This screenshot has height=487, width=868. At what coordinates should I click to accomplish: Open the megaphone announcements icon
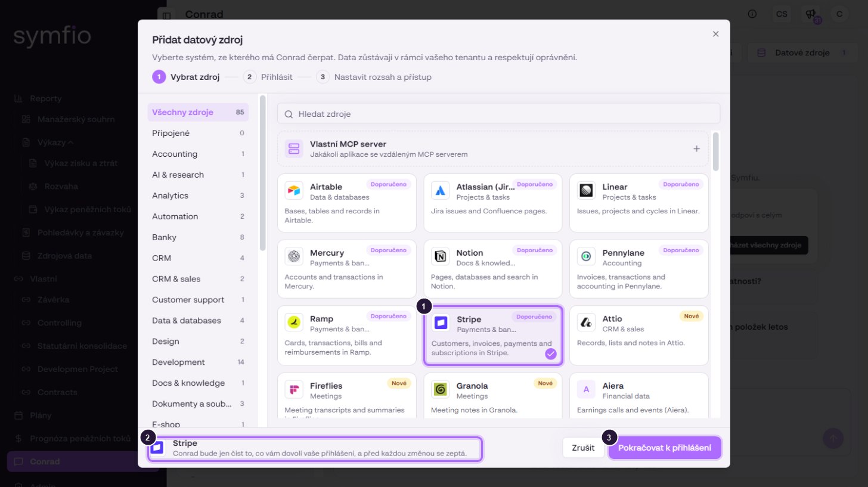pyautogui.click(x=810, y=14)
